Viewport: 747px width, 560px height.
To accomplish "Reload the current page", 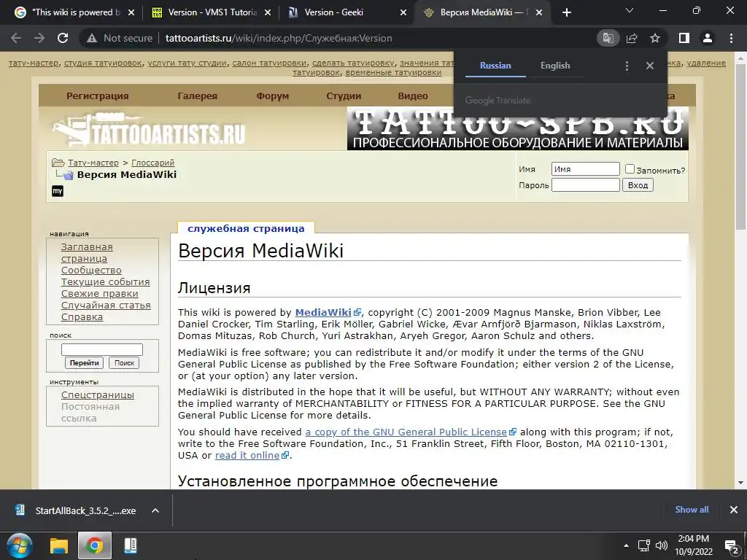I will point(63,38).
